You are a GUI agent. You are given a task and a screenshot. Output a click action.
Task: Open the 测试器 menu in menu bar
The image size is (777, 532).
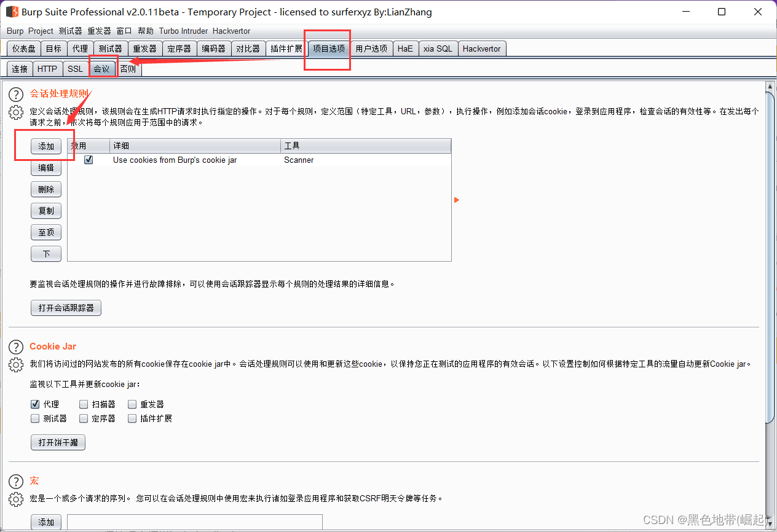click(x=70, y=31)
